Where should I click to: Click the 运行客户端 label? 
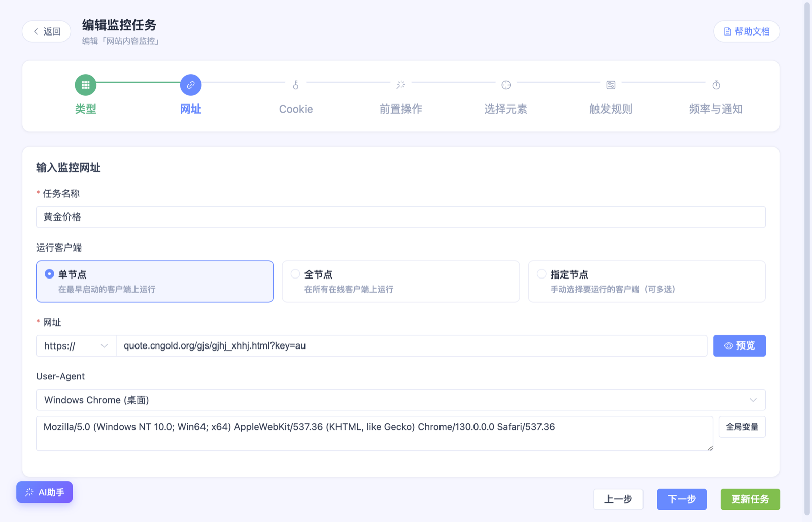pyautogui.click(x=59, y=248)
